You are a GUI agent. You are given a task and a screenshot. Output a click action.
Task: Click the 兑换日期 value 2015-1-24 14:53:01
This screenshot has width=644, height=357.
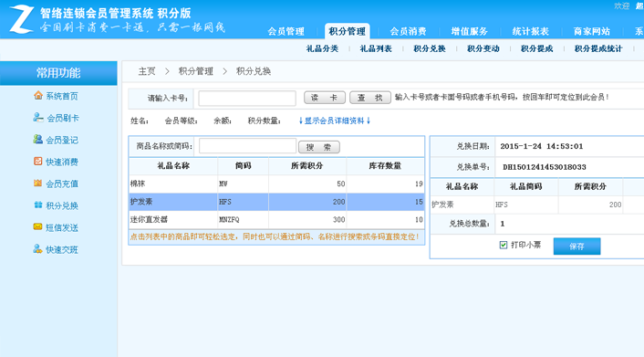[541, 146]
